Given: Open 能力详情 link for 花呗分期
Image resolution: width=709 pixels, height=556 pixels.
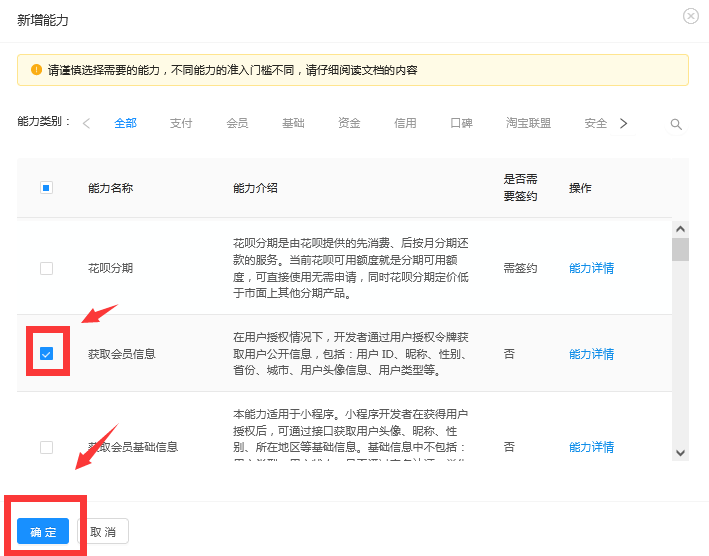Looking at the screenshot, I should [x=591, y=268].
